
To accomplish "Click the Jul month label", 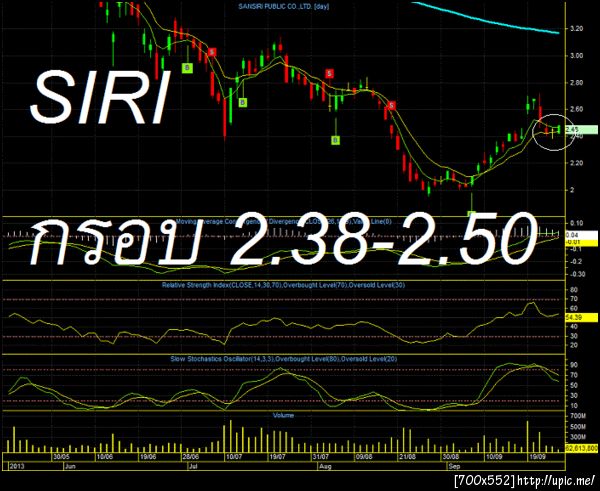I will pos(193,467).
